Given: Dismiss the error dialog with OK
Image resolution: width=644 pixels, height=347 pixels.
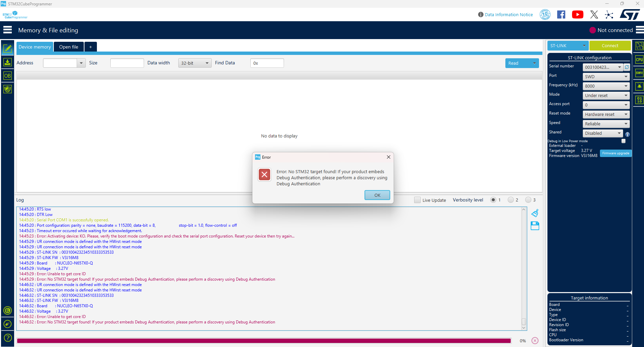Looking at the screenshot, I should [x=377, y=195].
